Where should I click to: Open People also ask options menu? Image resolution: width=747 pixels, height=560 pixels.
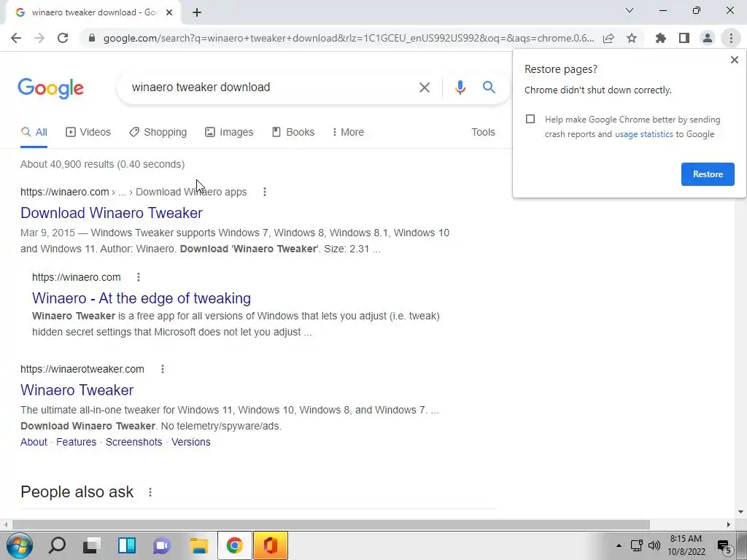point(150,492)
